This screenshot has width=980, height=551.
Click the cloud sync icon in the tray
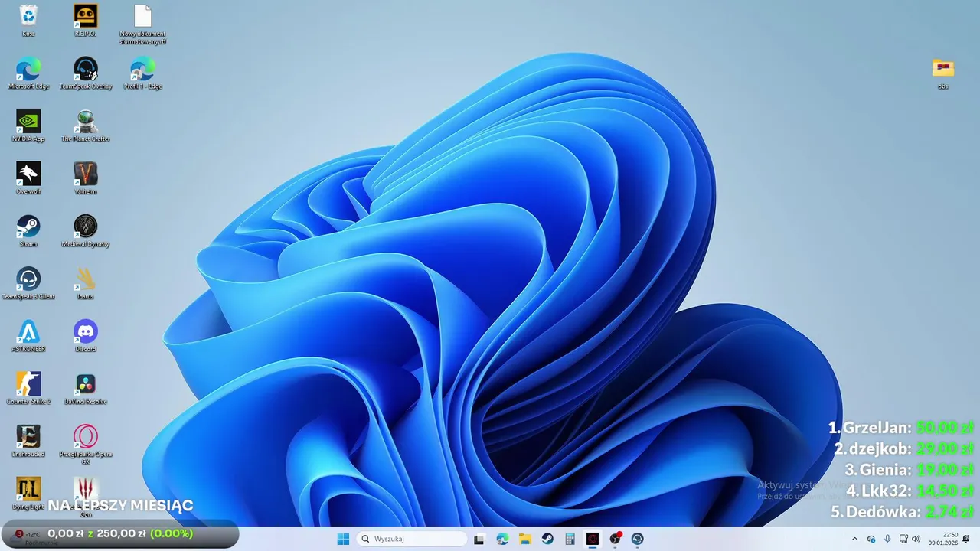[x=871, y=539]
